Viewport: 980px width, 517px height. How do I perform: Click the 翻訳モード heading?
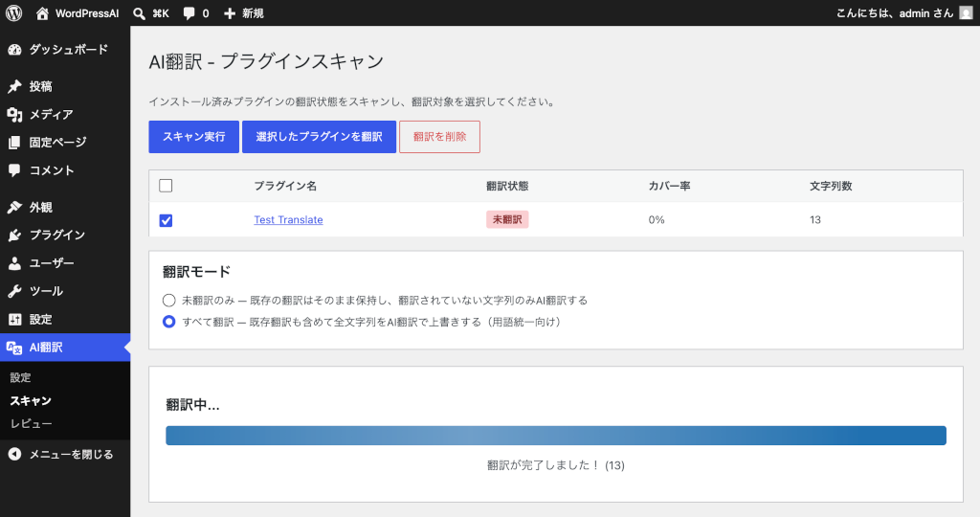[x=196, y=271]
